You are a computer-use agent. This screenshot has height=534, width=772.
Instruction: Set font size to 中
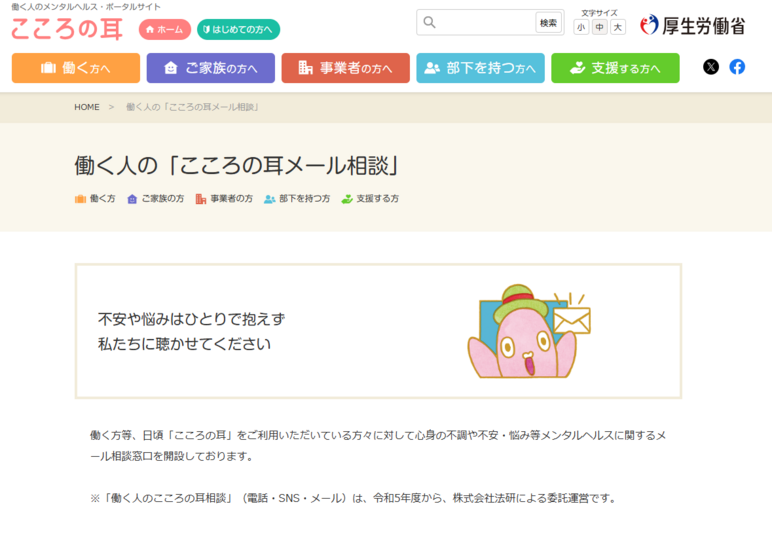(x=599, y=27)
